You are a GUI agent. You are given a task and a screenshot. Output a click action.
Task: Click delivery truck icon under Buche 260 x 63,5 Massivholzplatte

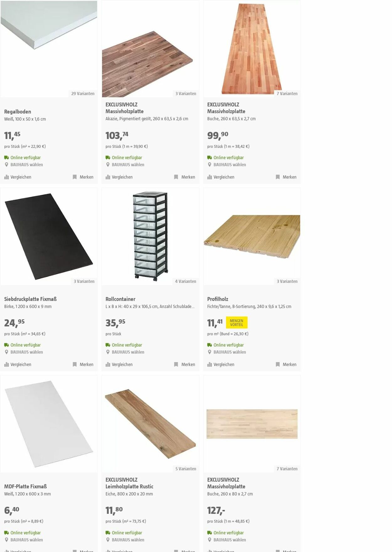click(209, 158)
